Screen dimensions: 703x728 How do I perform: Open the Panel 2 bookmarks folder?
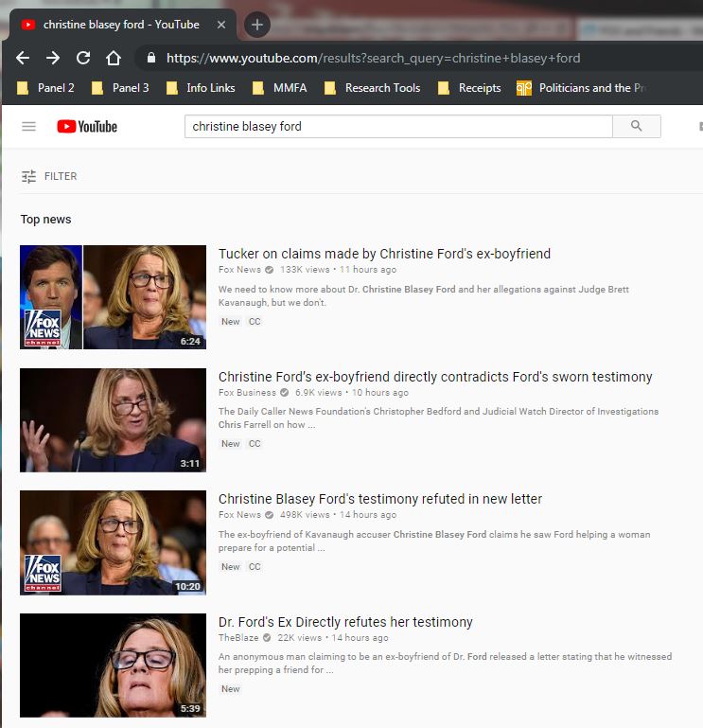click(x=45, y=88)
